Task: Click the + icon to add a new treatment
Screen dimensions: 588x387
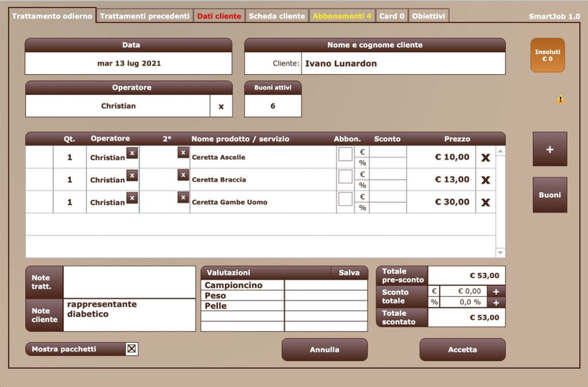Action: [549, 149]
